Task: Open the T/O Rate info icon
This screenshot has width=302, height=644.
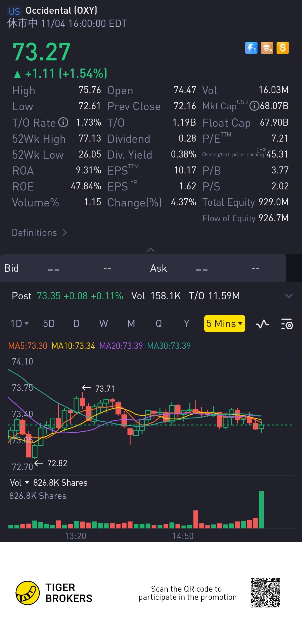Action: [x=63, y=122]
